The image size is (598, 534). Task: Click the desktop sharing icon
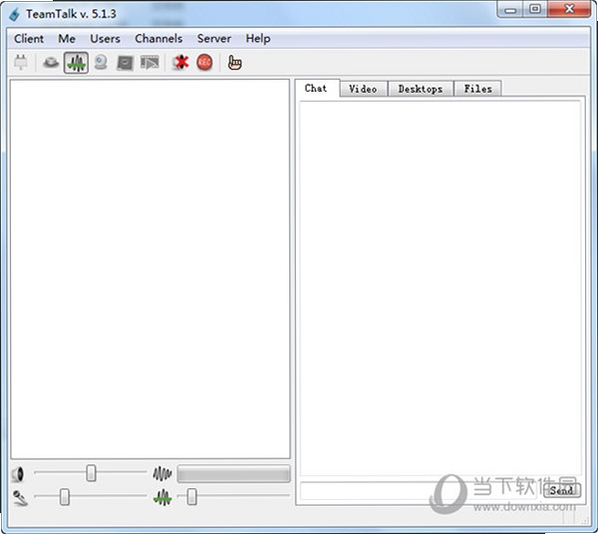(125, 63)
